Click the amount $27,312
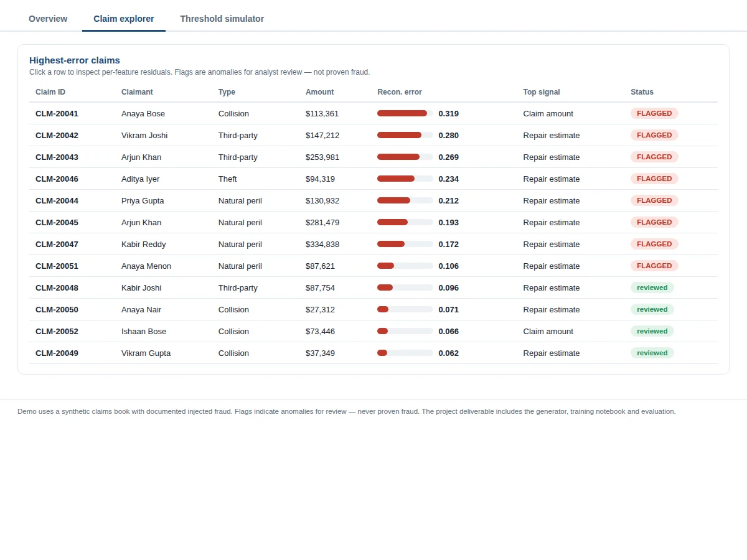The height and width of the screenshot is (560, 747). [320, 309]
